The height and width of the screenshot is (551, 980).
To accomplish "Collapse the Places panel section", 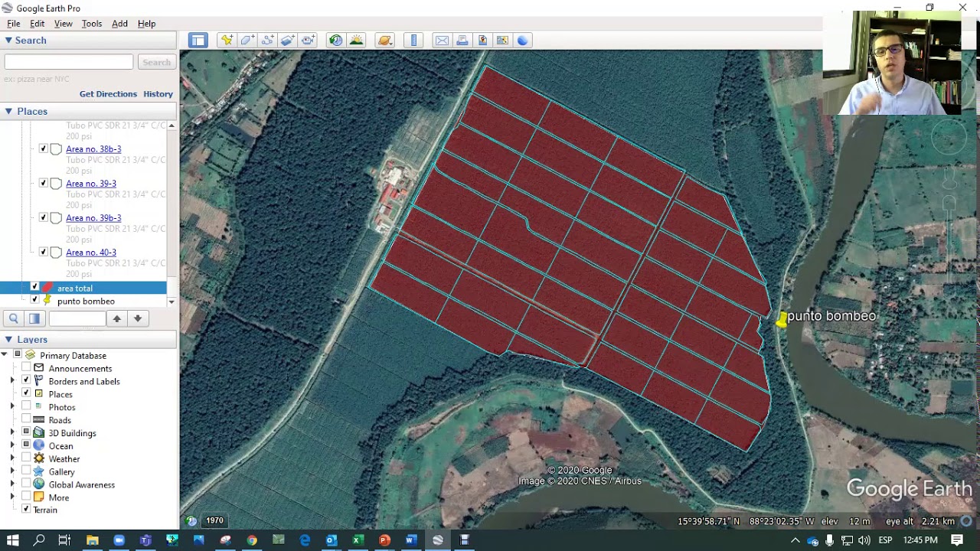I will (x=8, y=112).
